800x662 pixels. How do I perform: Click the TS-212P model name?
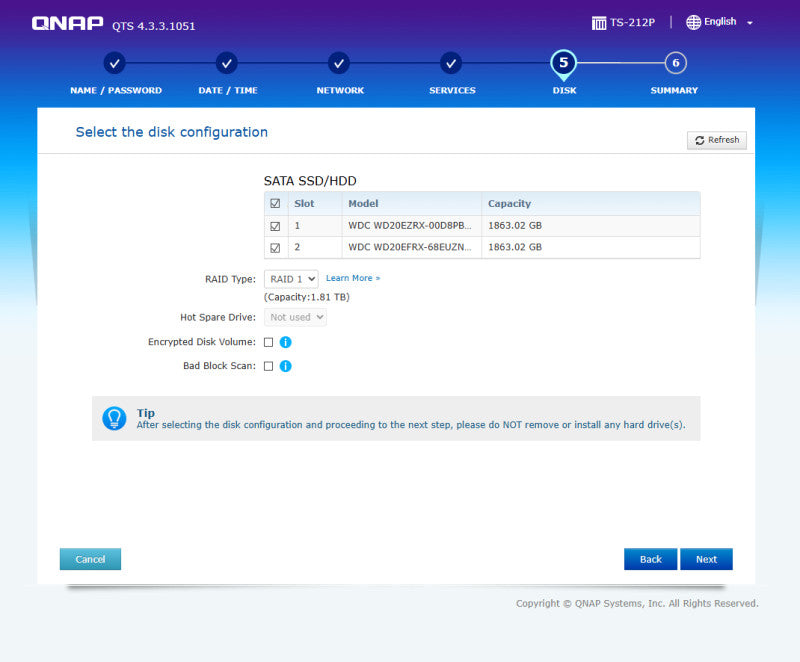click(x=632, y=22)
